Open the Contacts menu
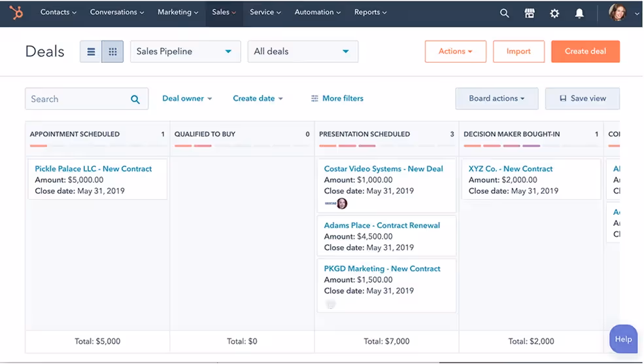 [58, 12]
